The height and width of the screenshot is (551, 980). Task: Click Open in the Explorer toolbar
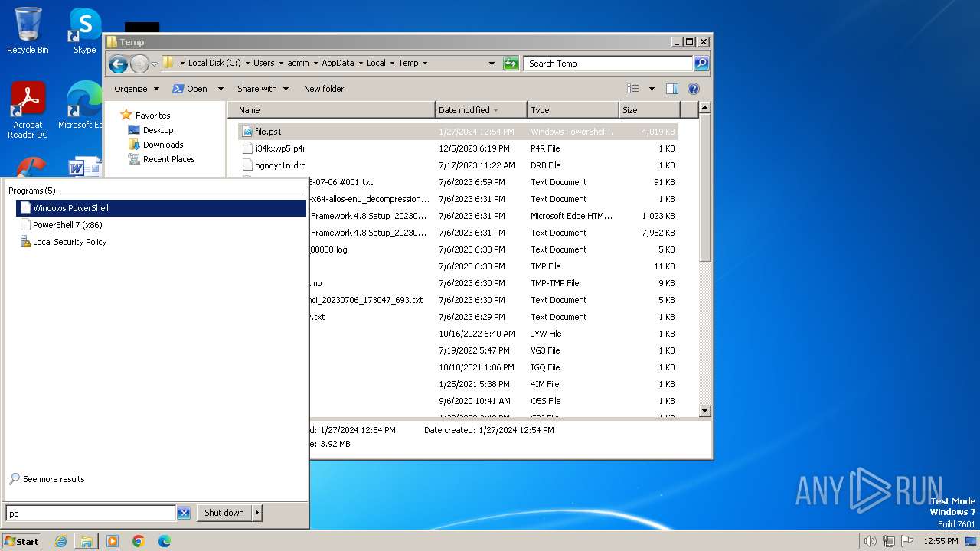coord(190,89)
